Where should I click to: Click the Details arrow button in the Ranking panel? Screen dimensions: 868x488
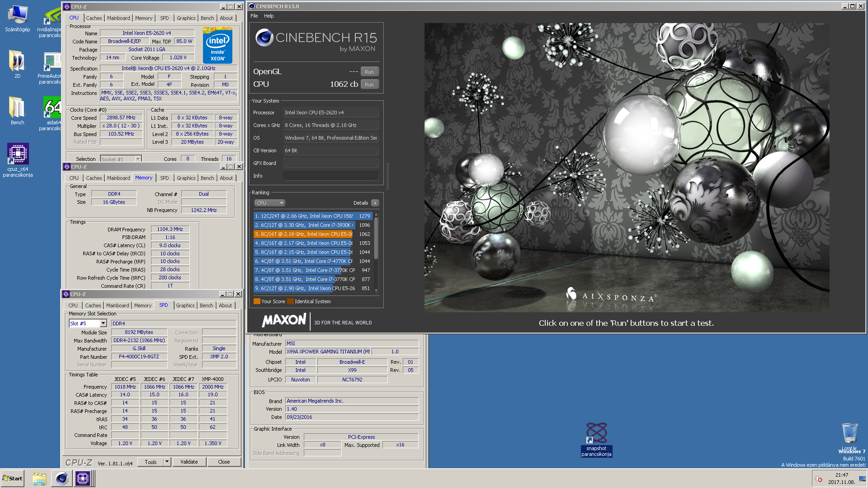click(x=375, y=203)
